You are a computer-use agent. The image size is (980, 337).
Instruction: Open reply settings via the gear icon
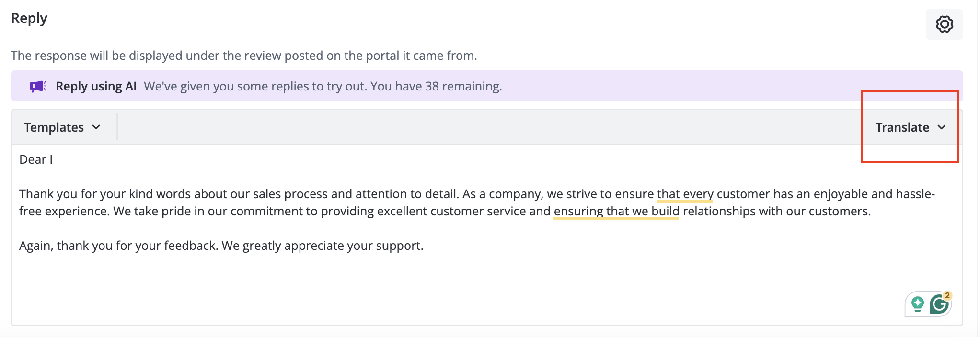[x=944, y=24]
